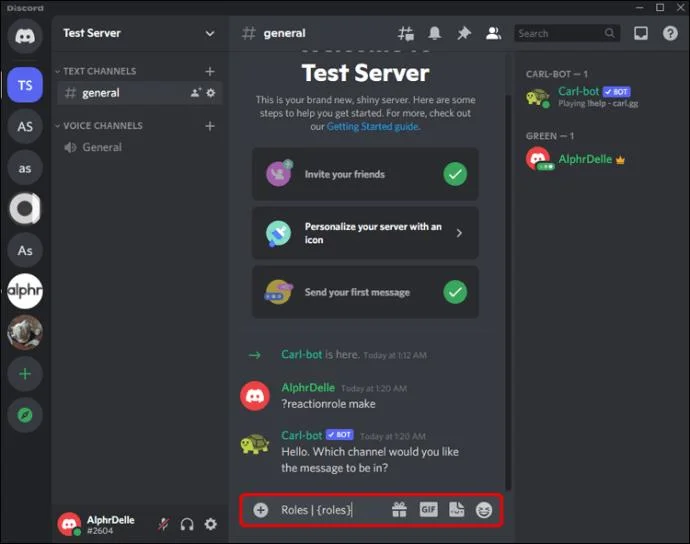Open the Inbox icon
690x544 pixels.
tap(641, 33)
